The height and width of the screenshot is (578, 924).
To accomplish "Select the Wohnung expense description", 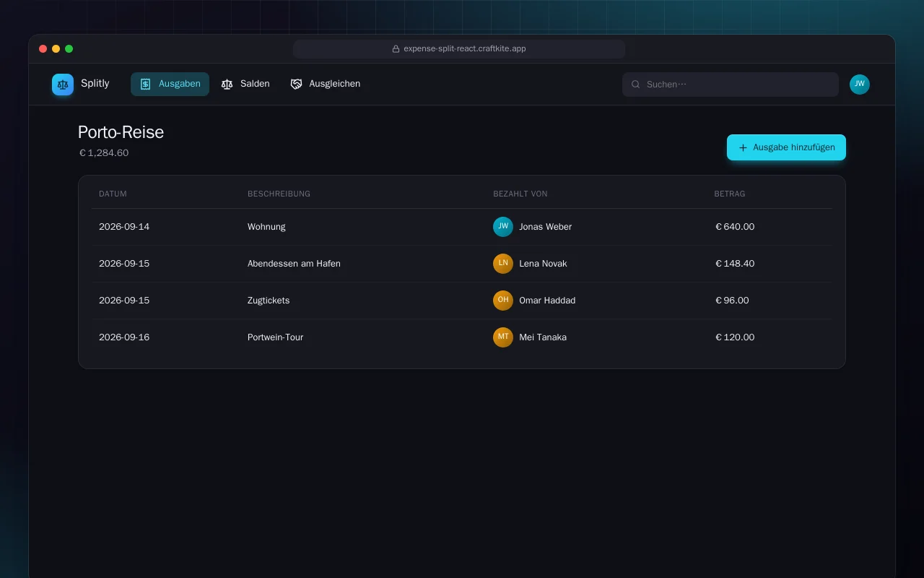I will (266, 227).
